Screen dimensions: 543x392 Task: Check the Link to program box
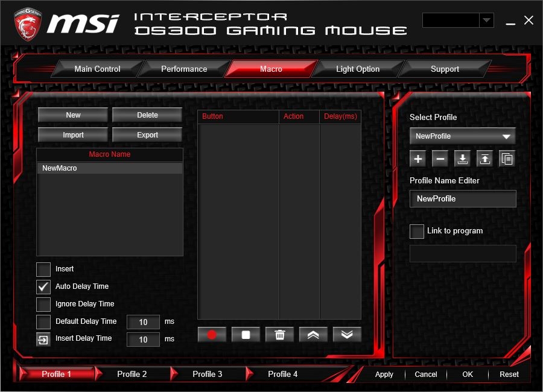click(x=417, y=232)
